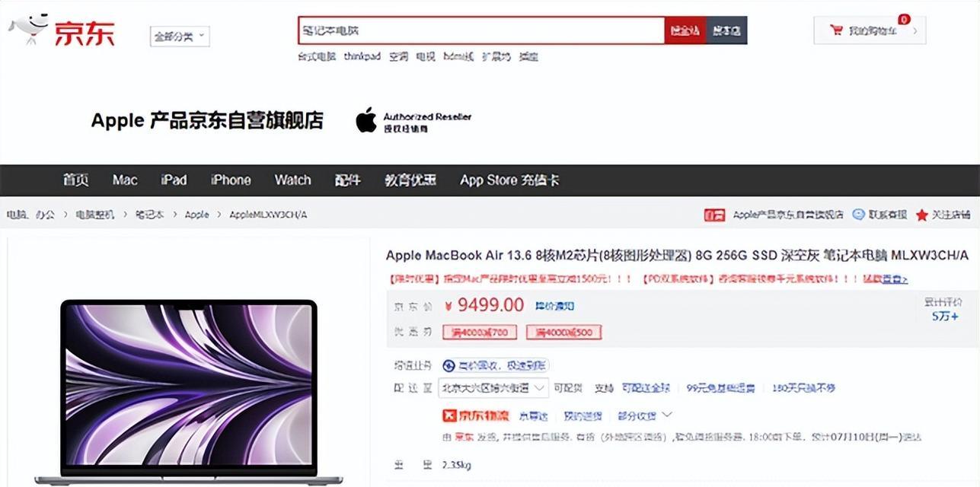Expand the partial payment chevron

point(667,415)
